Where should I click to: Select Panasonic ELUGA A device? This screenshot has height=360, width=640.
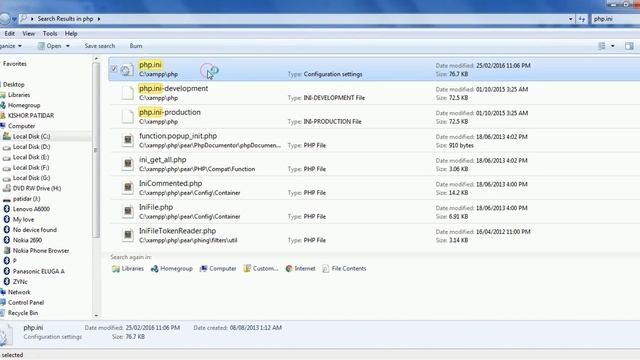[x=38, y=271]
